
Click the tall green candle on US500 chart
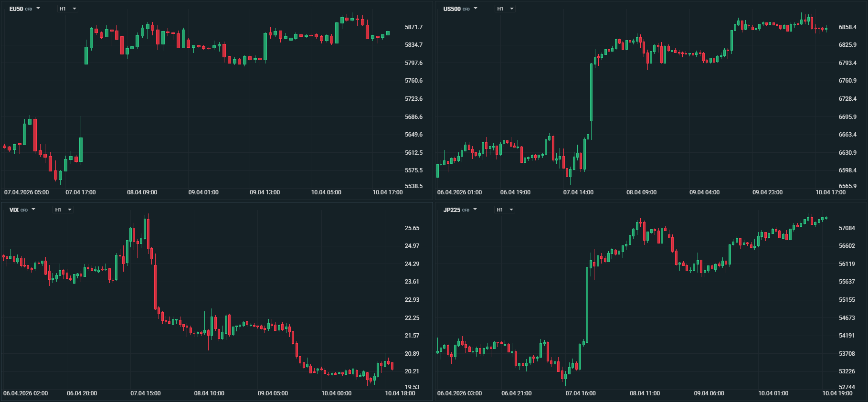(591, 93)
